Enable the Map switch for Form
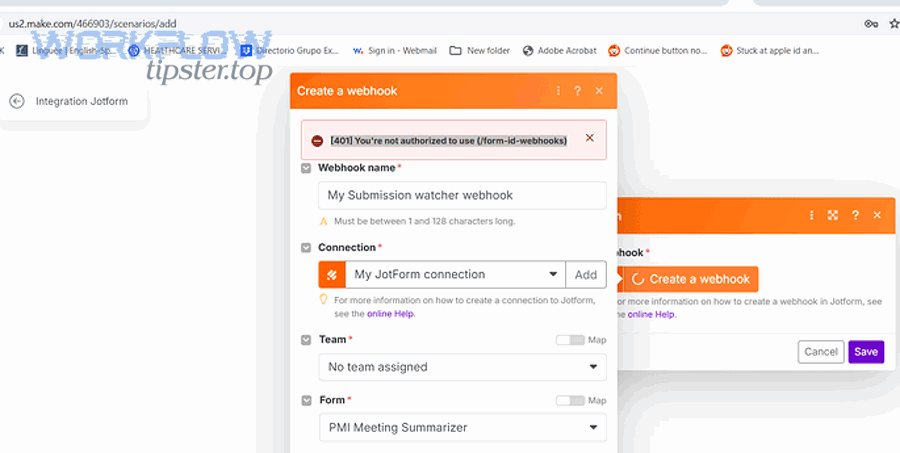The height and width of the screenshot is (453, 900). (570, 400)
